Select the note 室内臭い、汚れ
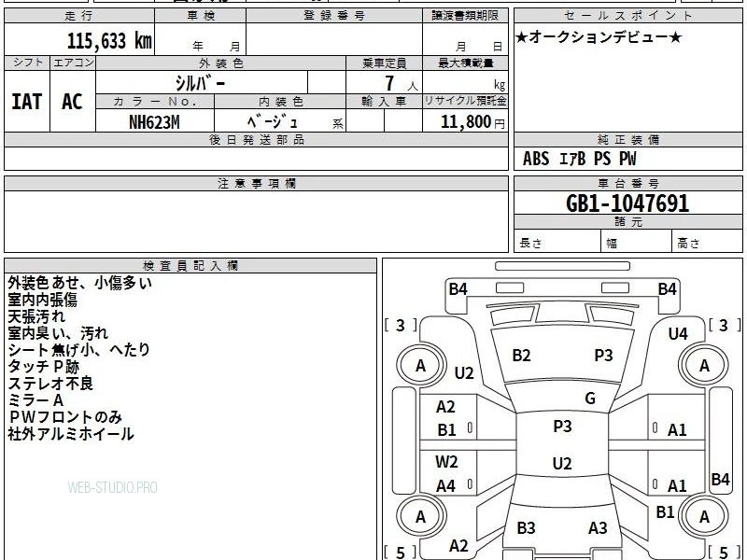The height and width of the screenshot is (560, 747). point(58,333)
